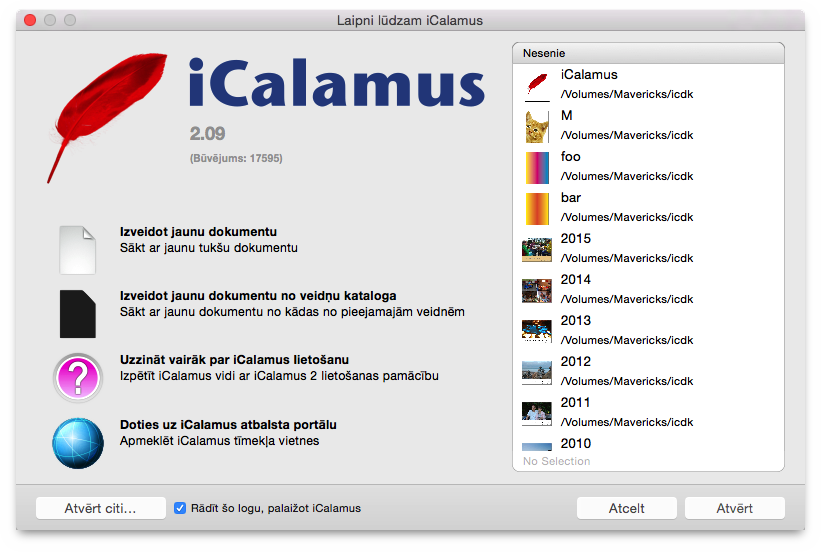Select the photo thumbnail of document 2011

(537, 413)
